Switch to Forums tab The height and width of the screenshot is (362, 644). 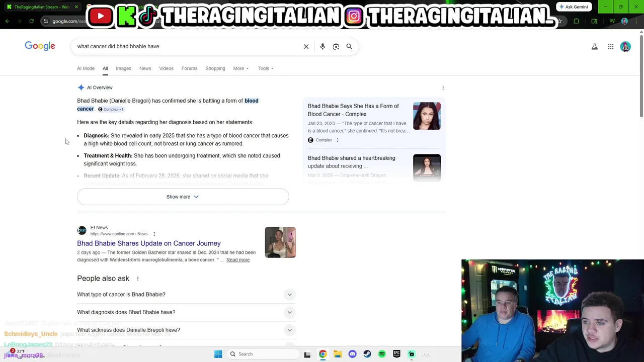189,68
